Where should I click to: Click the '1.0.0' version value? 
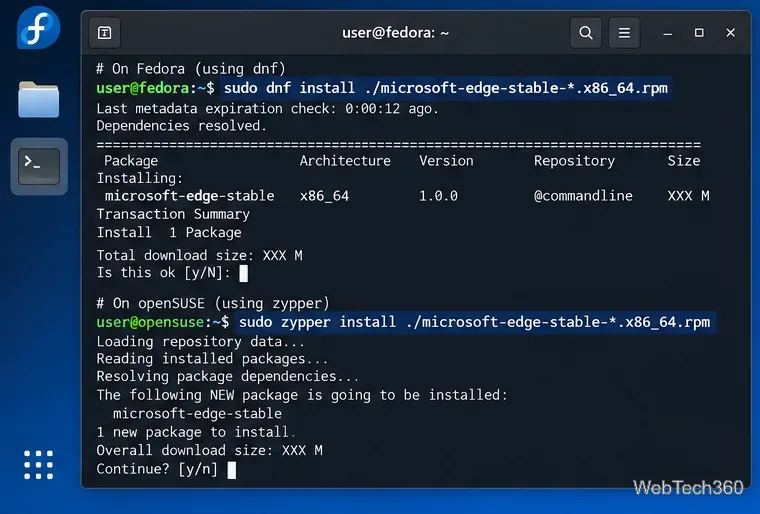coord(438,195)
